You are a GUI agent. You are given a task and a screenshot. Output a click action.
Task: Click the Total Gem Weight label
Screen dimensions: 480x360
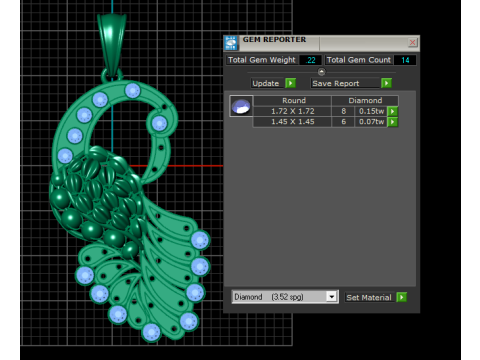[262, 60]
